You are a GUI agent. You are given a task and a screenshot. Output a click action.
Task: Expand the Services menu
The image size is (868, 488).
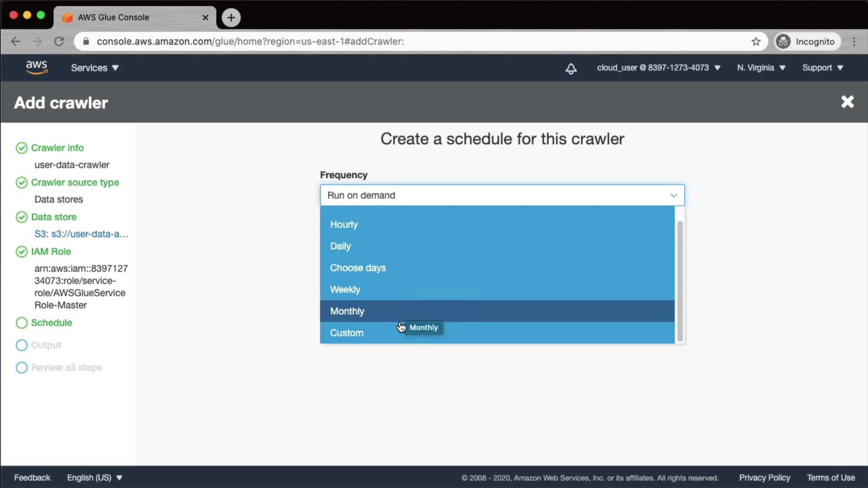pyautogui.click(x=94, y=68)
